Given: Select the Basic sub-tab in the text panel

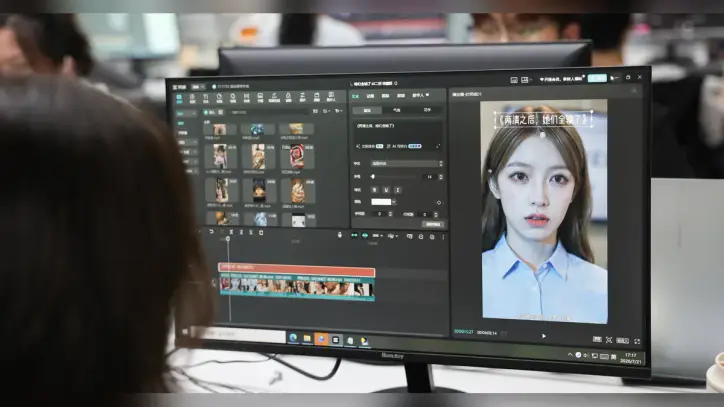Looking at the screenshot, I should (367, 111).
